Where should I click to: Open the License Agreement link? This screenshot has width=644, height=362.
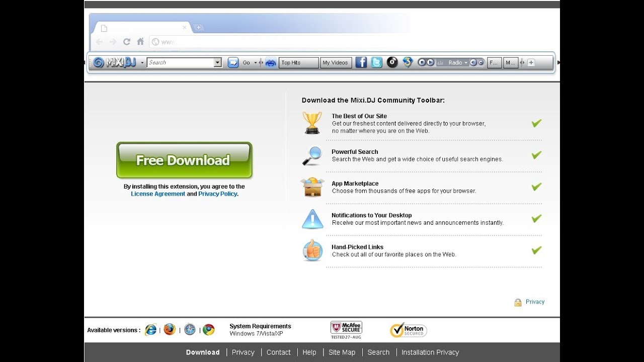(158, 194)
